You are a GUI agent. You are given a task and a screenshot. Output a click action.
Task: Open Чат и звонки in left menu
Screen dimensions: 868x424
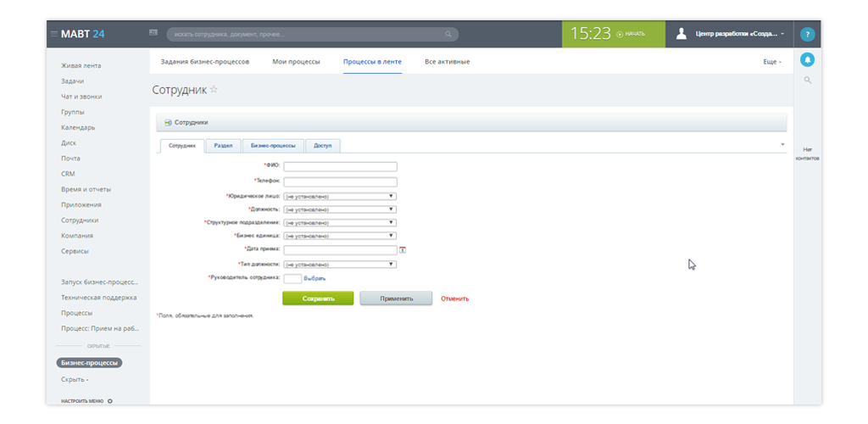(x=81, y=97)
